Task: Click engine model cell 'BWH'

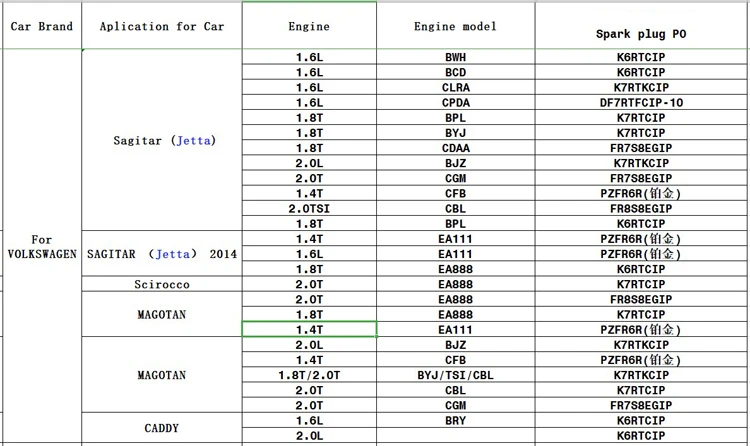Action: (x=455, y=57)
